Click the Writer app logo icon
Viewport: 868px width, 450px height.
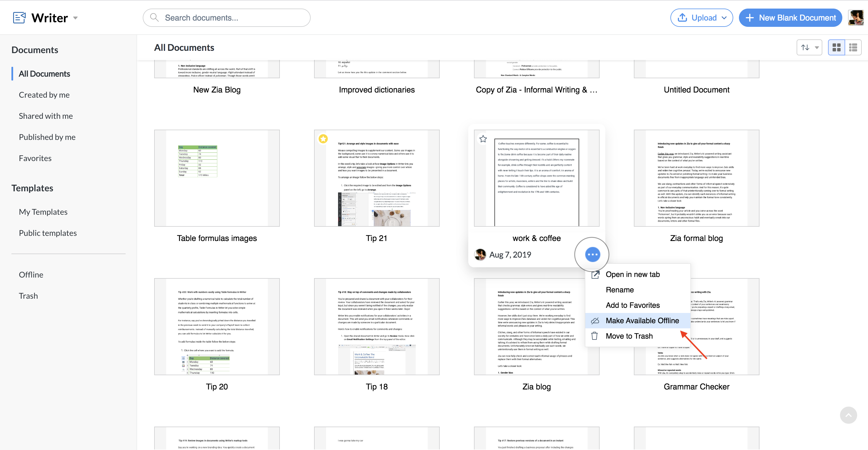tap(19, 17)
